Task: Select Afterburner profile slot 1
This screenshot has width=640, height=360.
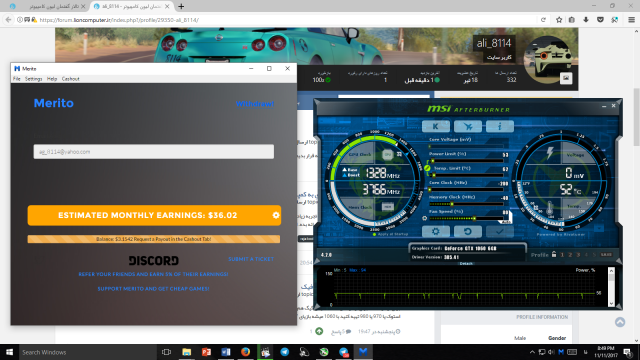Action: (562, 255)
